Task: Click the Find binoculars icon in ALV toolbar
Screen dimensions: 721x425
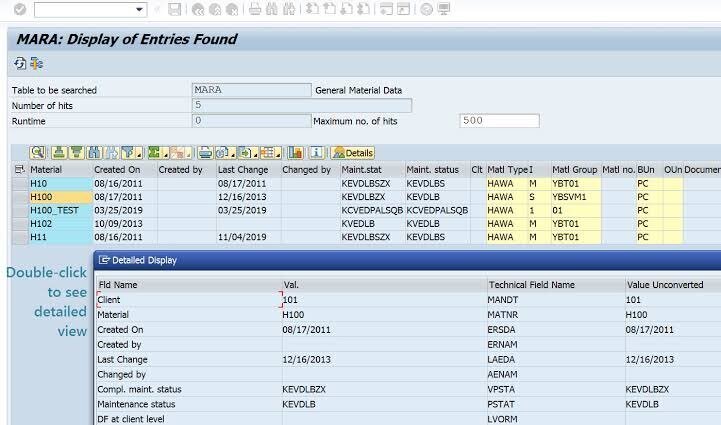Action: (94, 153)
